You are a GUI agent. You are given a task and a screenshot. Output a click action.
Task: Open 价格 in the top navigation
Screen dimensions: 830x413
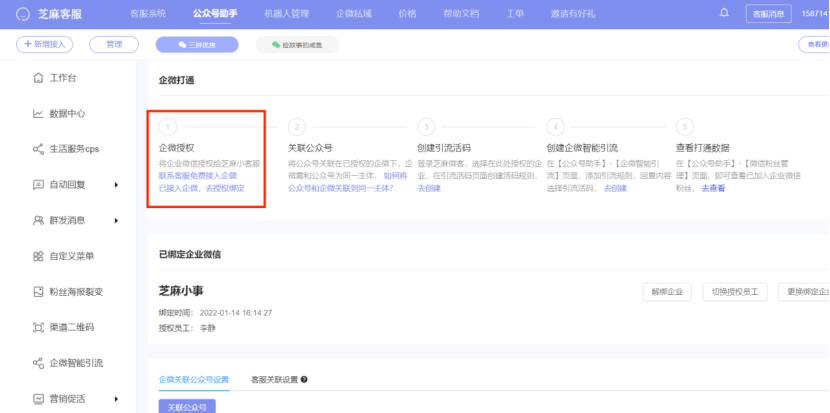pyautogui.click(x=407, y=14)
